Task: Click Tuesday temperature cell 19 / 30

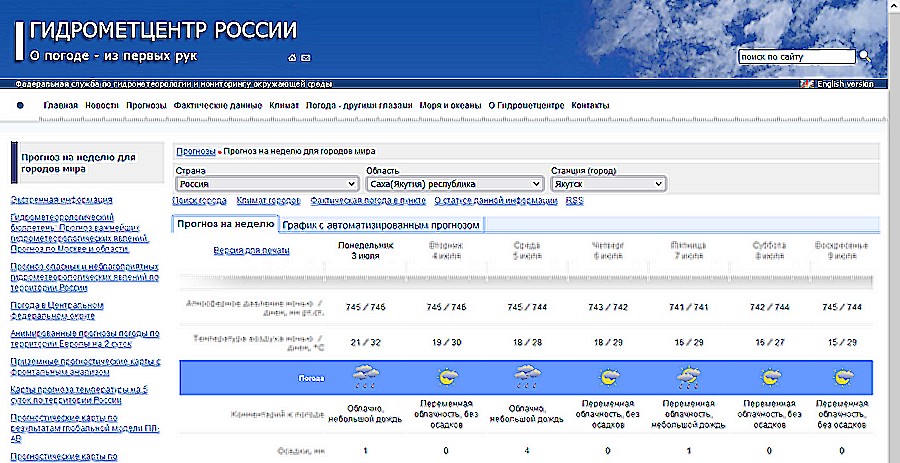Action: 446,343
